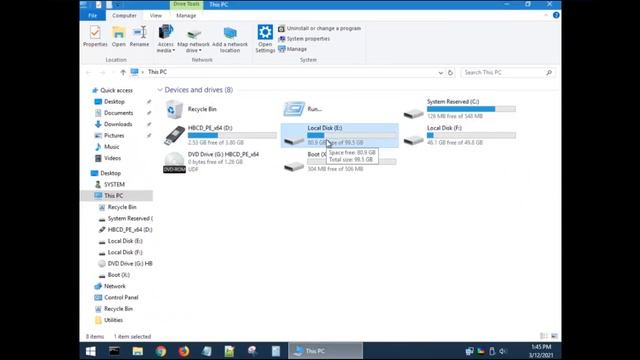Viewport: 640px width, 360px height.
Task: Click the Back arrow navigation button
Action: (x=89, y=72)
